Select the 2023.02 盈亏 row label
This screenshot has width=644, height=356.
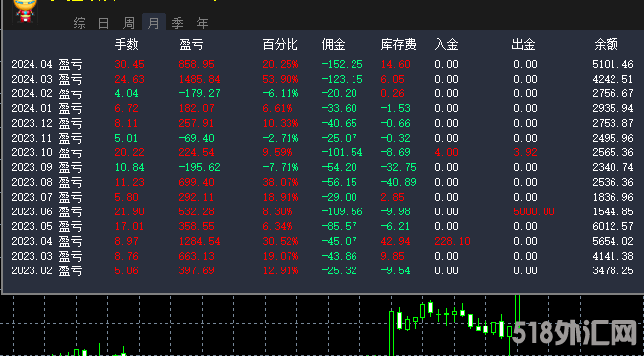(46, 271)
